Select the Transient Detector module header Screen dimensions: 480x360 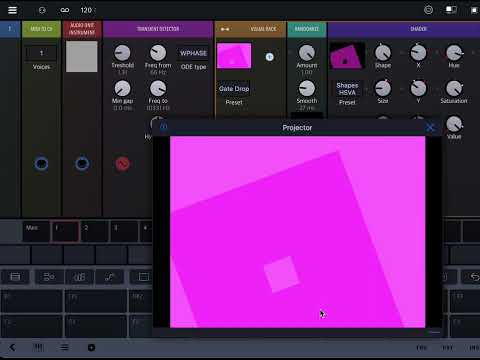[x=158, y=29]
